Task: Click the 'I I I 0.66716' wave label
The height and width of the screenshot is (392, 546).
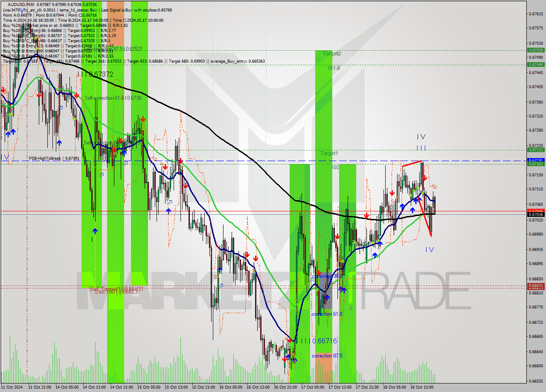Action: click(x=319, y=341)
